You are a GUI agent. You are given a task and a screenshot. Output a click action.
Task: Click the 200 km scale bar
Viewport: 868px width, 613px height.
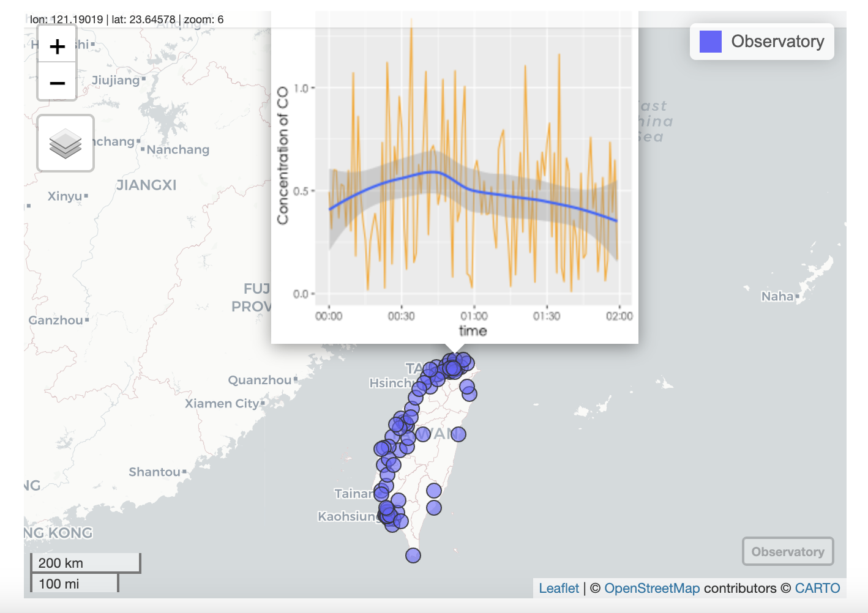(86, 563)
